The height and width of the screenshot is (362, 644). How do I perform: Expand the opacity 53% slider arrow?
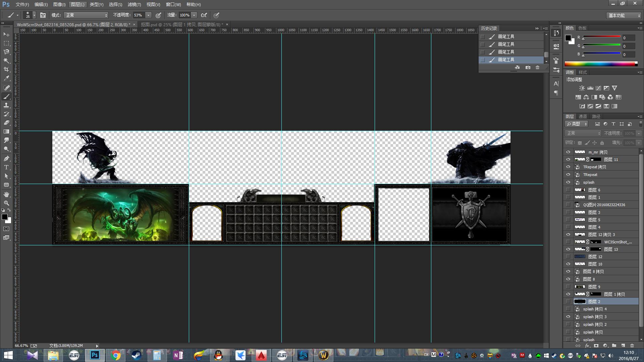click(148, 15)
